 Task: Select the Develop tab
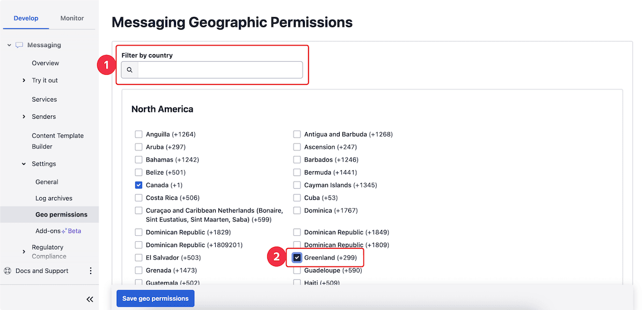coord(26,18)
